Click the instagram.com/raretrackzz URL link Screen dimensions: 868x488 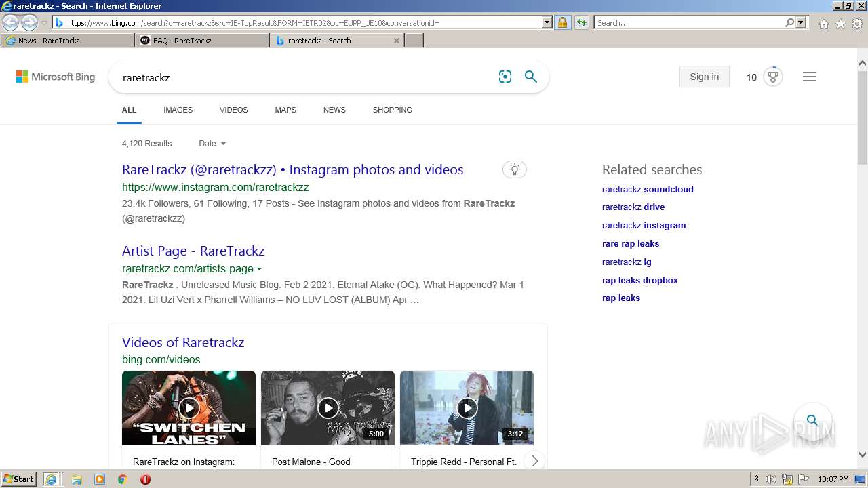click(x=215, y=187)
